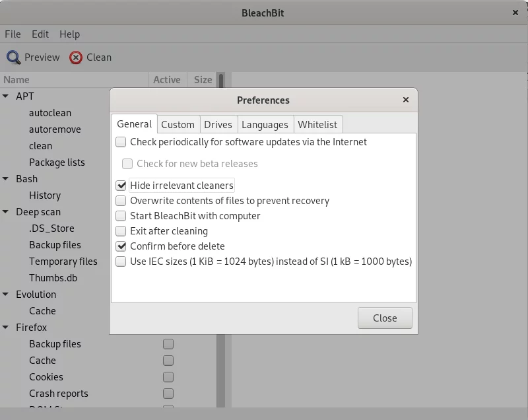Select Thumbs.db item
The image size is (528, 420).
(53, 278)
